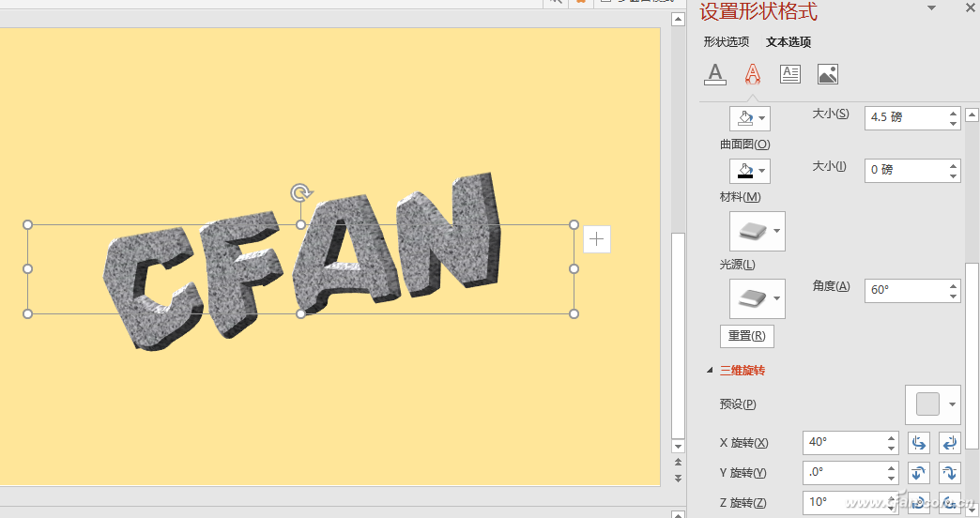The image size is (980, 518).
Task: Open depth color fill dropdown above 曲面图
Action: click(x=750, y=118)
